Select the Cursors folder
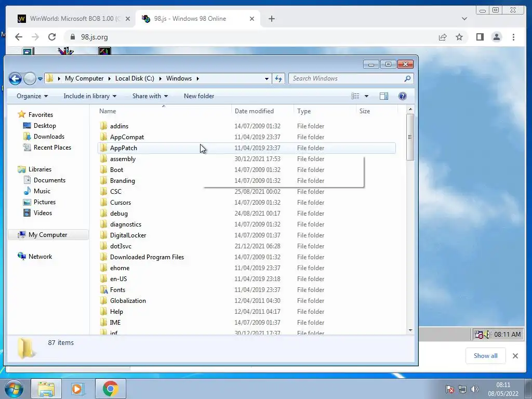 click(x=121, y=202)
